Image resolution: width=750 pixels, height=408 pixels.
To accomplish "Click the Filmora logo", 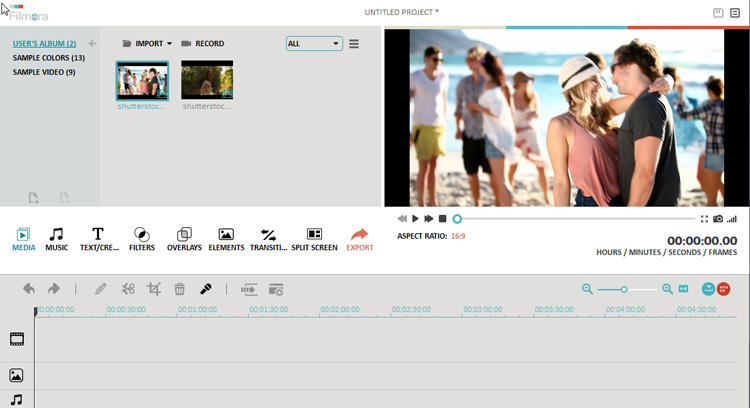I will pos(28,13).
